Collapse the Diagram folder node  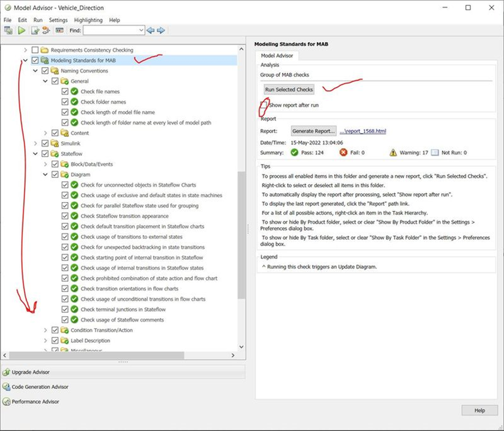[x=45, y=175]
